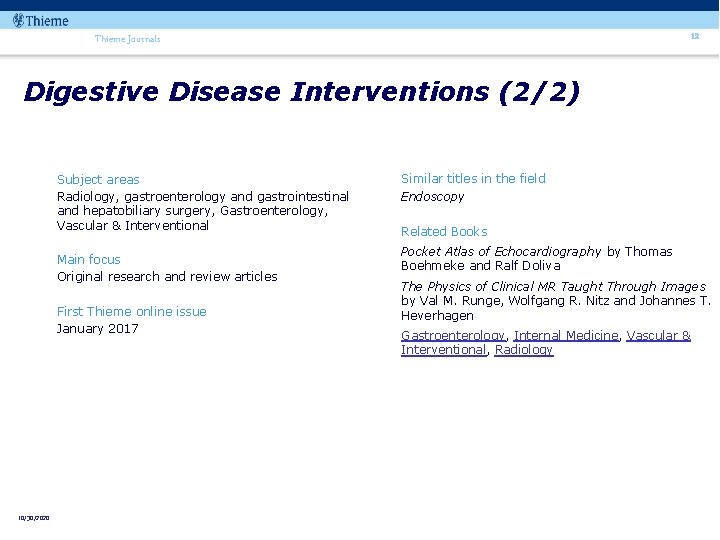Click the 'Thieme Journals' header text
720x540 pixels.
tap(128, 39)
